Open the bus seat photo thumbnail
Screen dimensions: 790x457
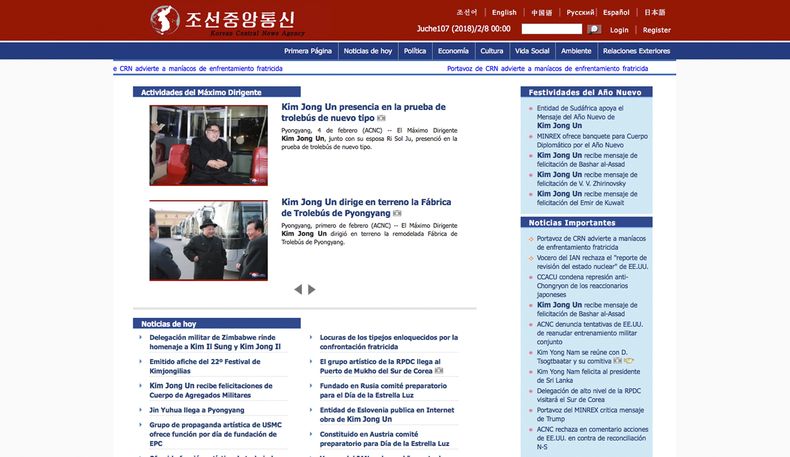pos(208,145)
